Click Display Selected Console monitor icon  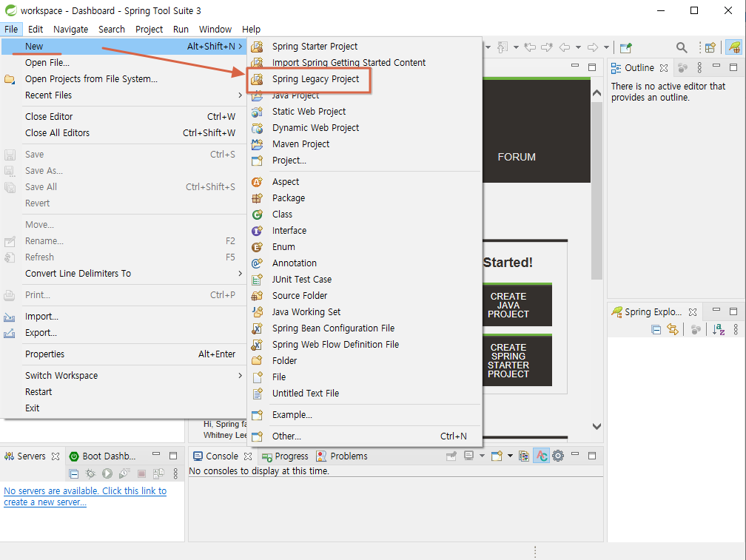(x=469, y=456)
